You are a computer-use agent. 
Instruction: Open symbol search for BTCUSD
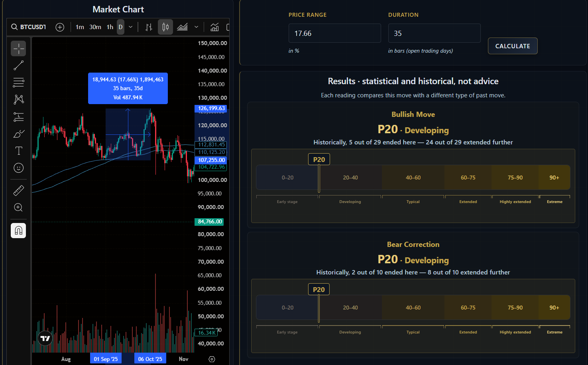click(28, 27)
